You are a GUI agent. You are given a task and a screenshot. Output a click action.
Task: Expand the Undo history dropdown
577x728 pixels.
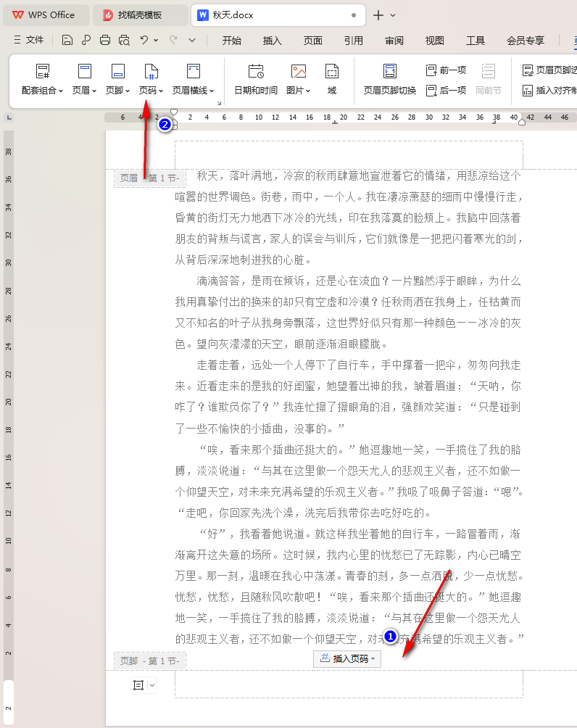pos(156,41)
